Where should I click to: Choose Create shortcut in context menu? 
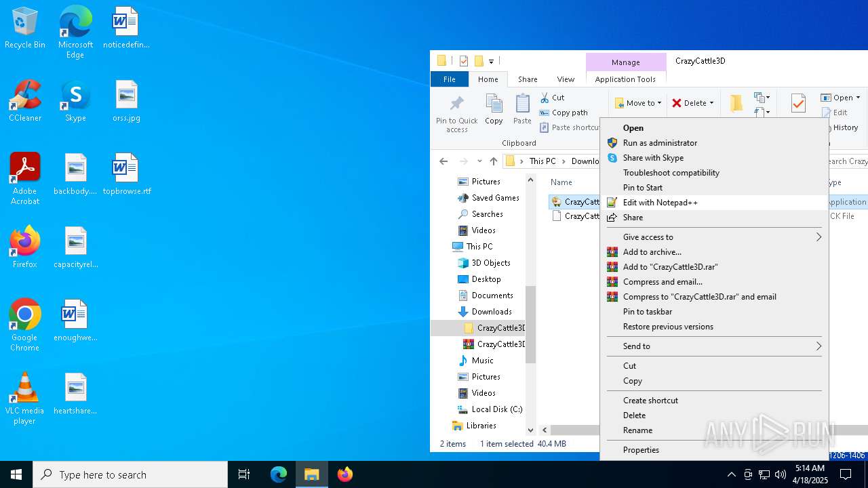click(714, 401)
